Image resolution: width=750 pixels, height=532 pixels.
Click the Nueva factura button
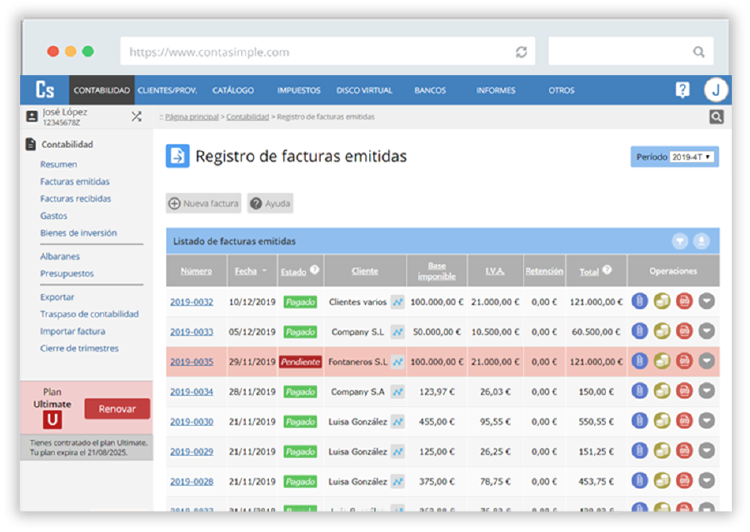click(204, 203)
